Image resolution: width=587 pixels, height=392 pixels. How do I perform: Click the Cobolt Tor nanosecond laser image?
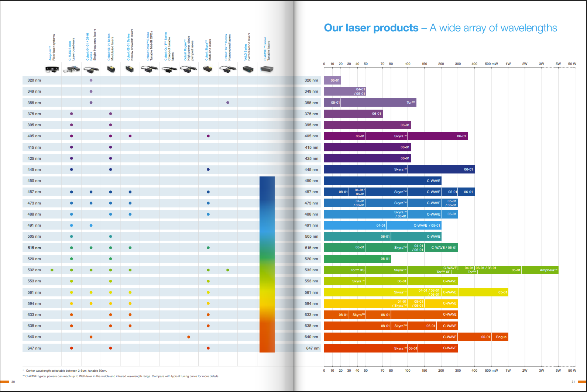tap(227, 69)
